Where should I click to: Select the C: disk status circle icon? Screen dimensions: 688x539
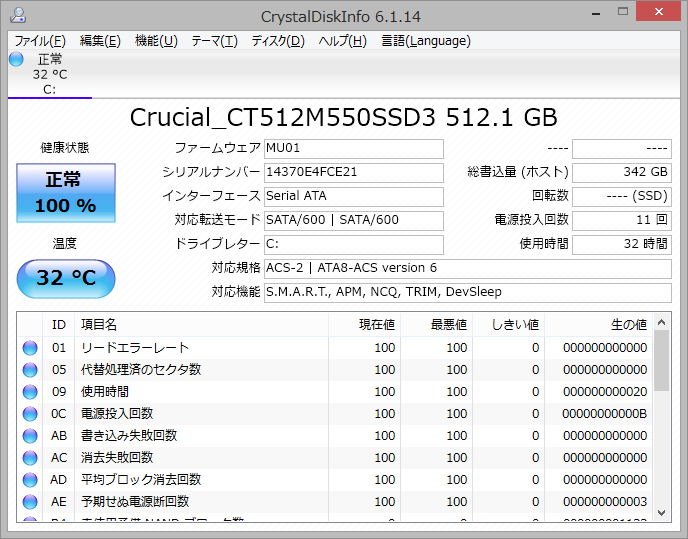16,59
